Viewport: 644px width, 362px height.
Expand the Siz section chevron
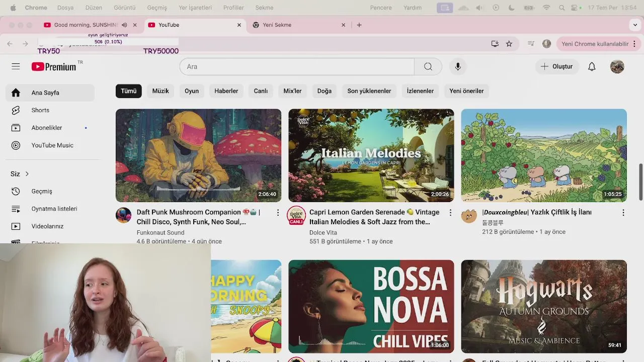click(x=27, y=174)
